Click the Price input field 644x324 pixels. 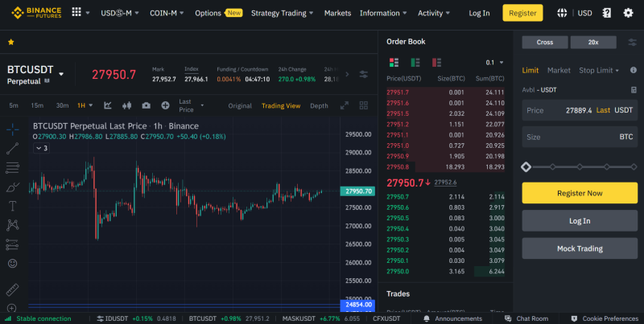580,110
